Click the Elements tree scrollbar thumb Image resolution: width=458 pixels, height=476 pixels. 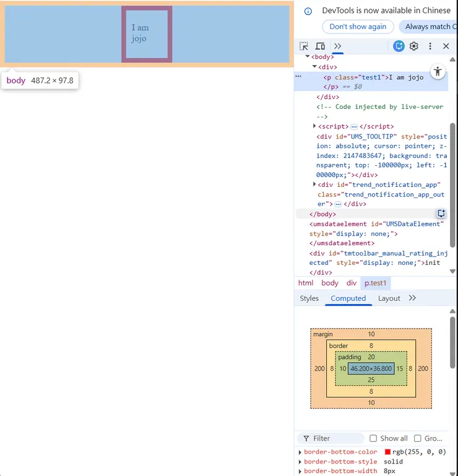click(452, 185)
